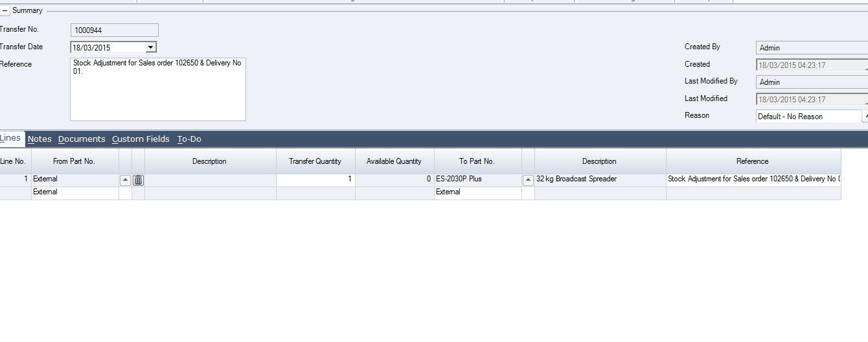
Task: Select the Reason combo box field
Action: click(x=808, y=117)
